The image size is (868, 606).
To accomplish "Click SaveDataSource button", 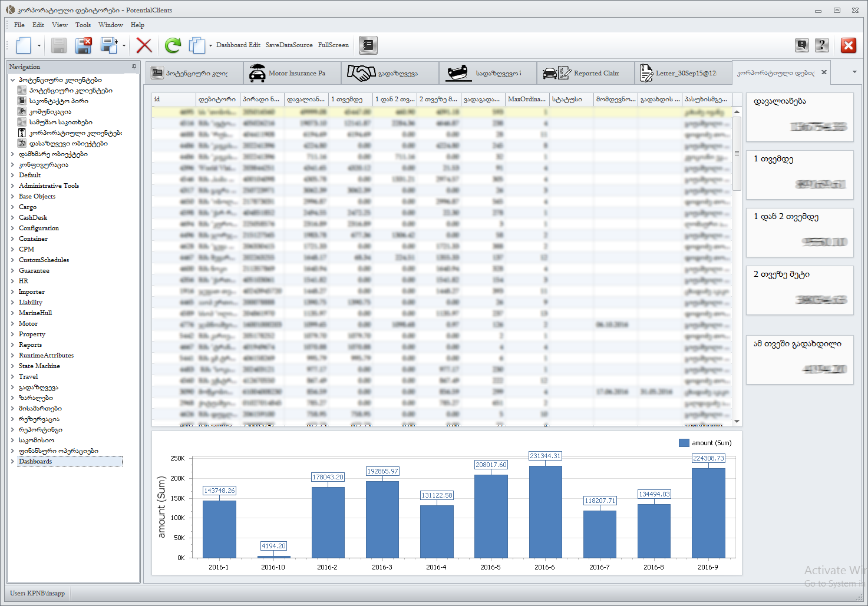I will tap(289, 45).
